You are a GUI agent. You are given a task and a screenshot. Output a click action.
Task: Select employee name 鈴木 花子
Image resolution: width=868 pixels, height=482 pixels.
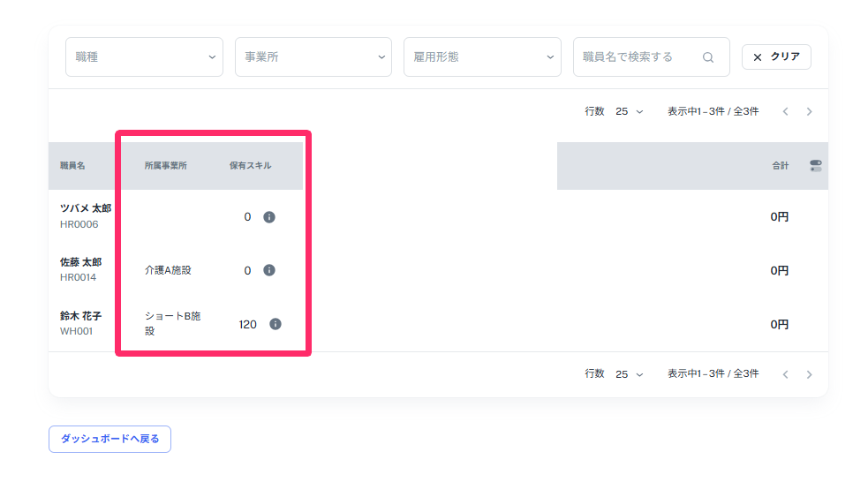pos(81,316)
